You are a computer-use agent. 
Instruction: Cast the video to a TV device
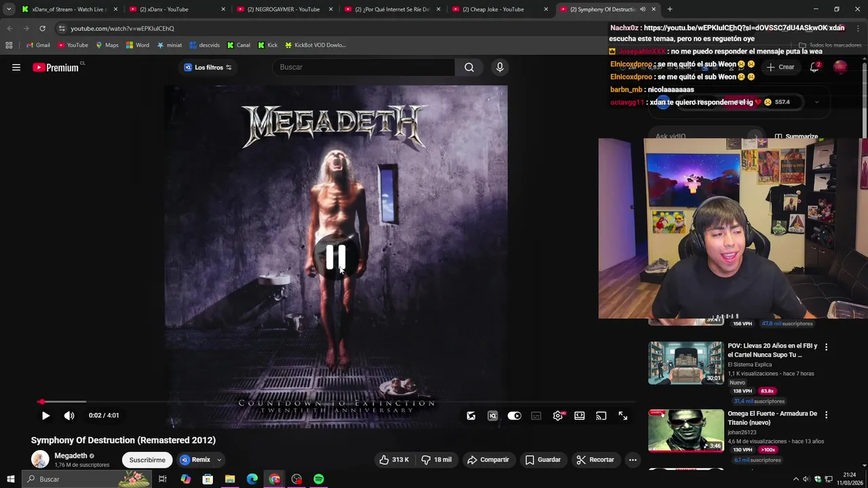click(x=601, y=415)
